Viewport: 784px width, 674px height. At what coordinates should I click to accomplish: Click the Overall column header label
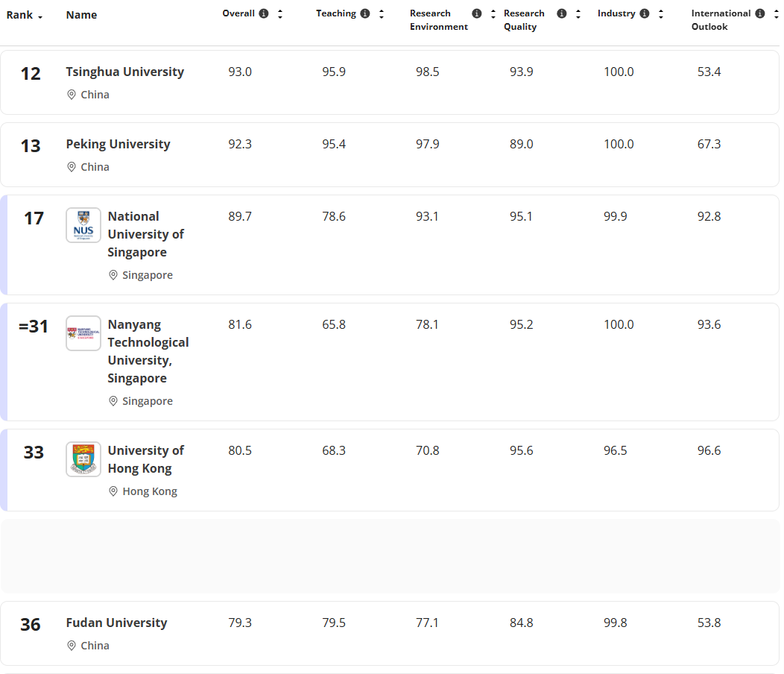tap(238, 13)
